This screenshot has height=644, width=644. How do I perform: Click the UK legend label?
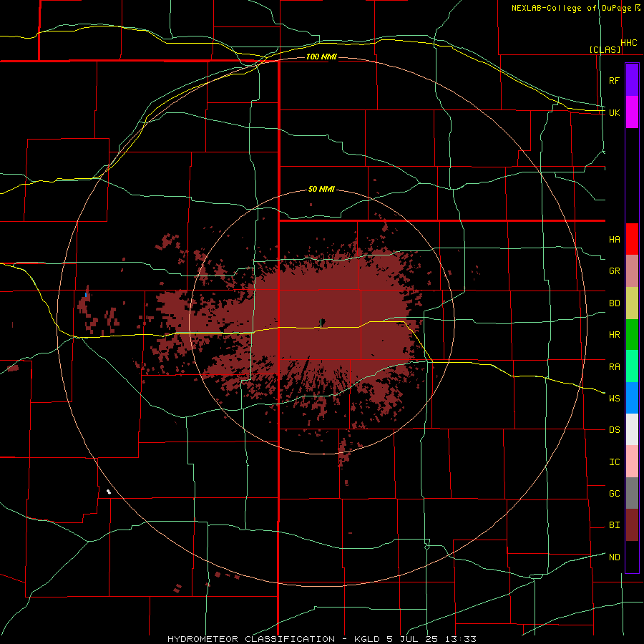coord(614,112)
